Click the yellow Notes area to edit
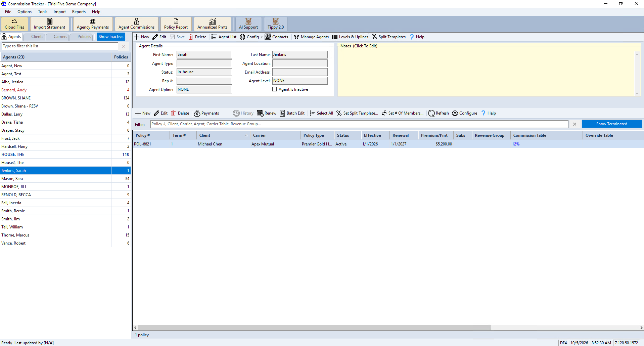This screenshot has height=346, width=644. (487, 73)
